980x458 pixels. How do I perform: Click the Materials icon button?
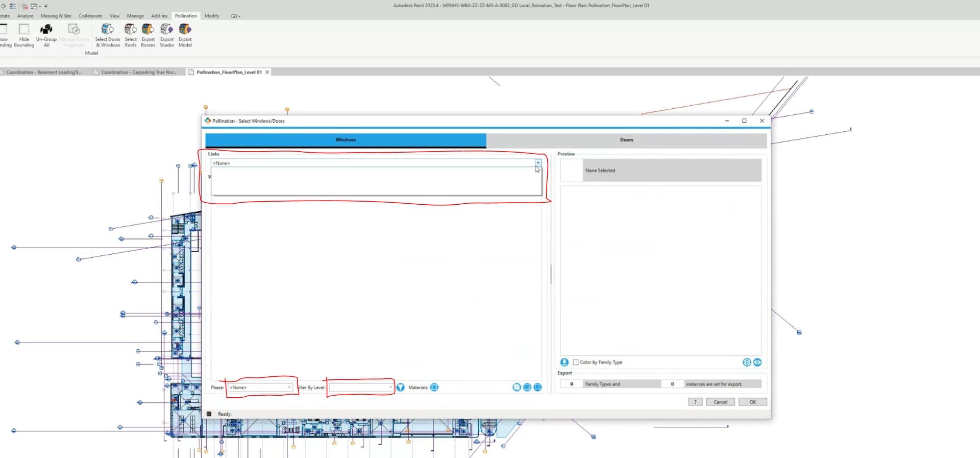(x=434, y=388)
